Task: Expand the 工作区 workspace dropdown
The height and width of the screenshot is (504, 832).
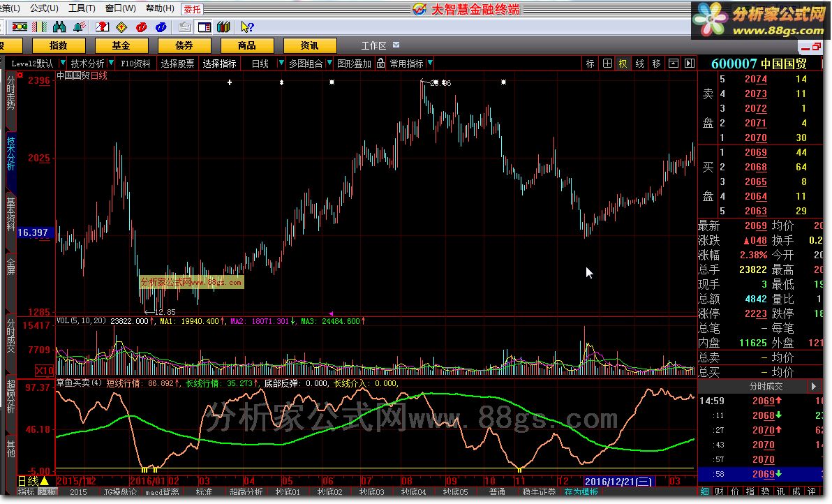Action: click(x=396, y=45)
